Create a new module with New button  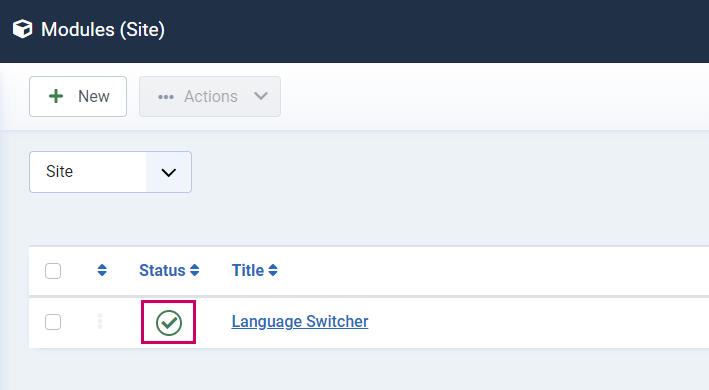(78, 97)
